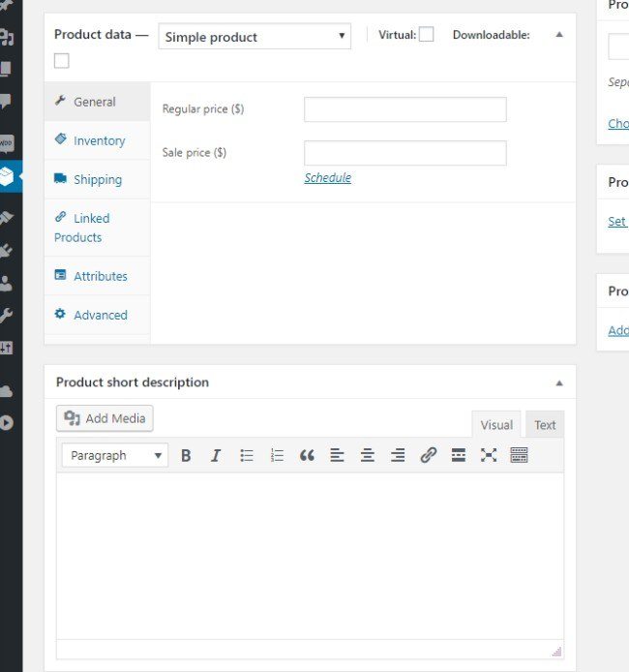Click the Schedule link
The height and width of the screenshot is (672, 629).
coord(327,178)
